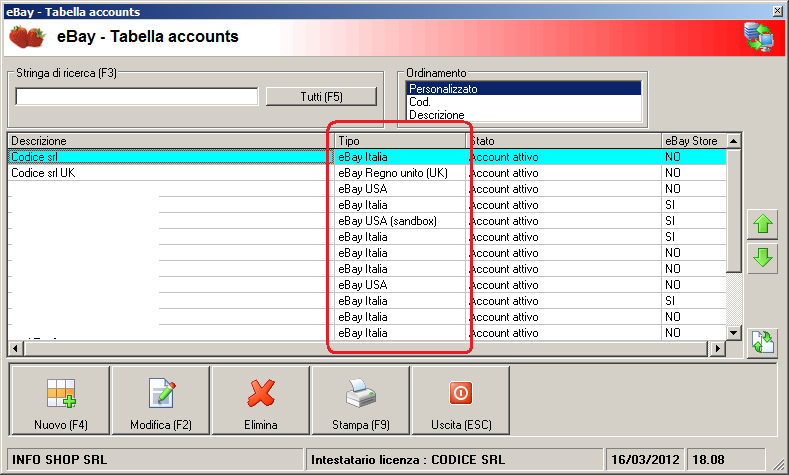Select the Codice srl UK row
The width and height of the screenshot is (789, 475).
click(367, 173)
